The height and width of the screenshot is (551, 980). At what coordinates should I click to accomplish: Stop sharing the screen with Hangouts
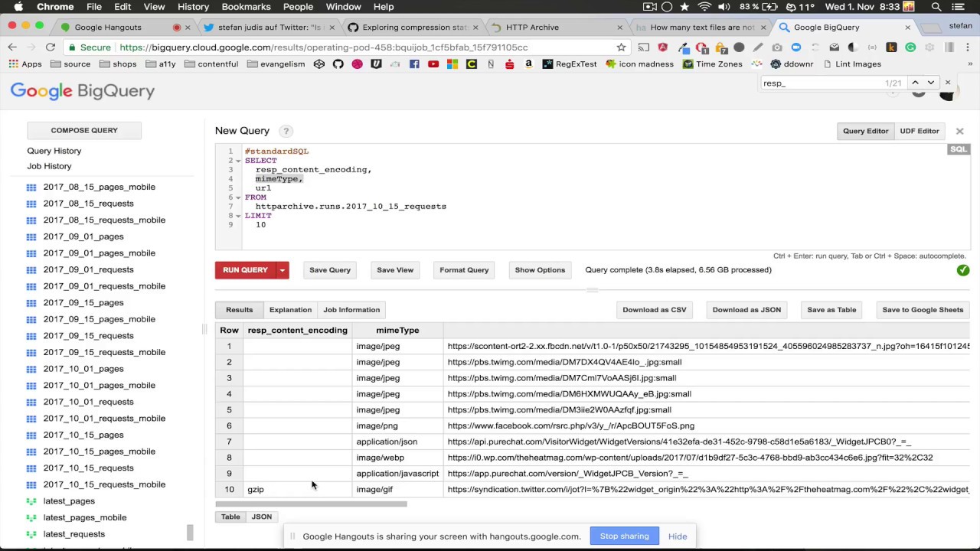(x=624, y=536)
